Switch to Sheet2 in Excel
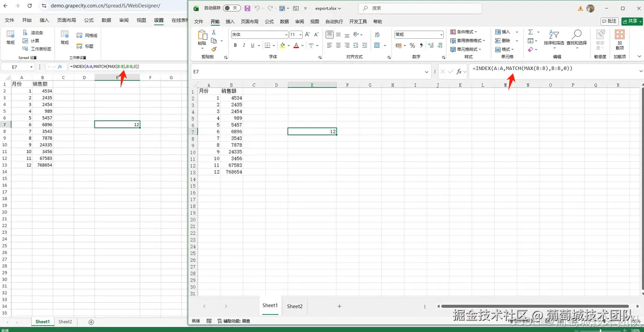Screen dimensions: 644x332 (295, 306)
